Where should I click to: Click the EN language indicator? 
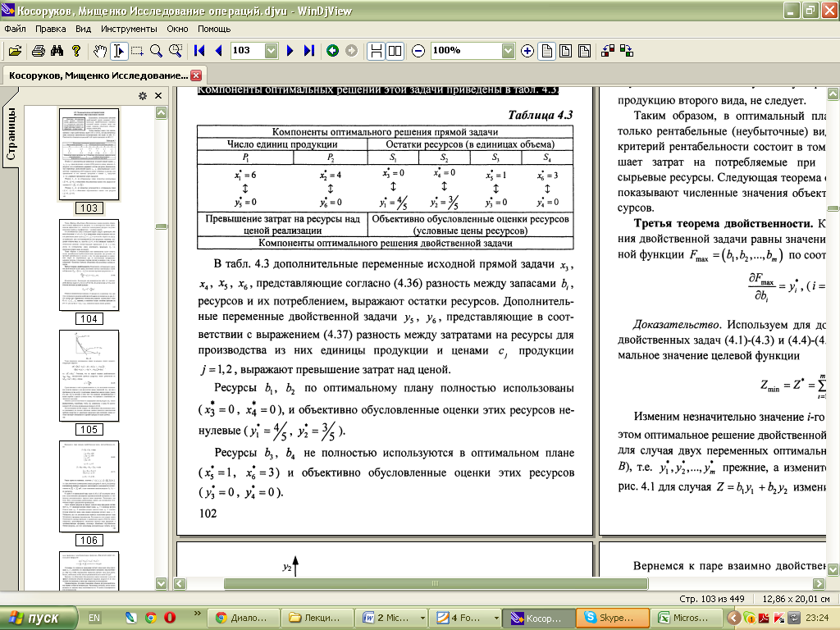tap(94, 618)
